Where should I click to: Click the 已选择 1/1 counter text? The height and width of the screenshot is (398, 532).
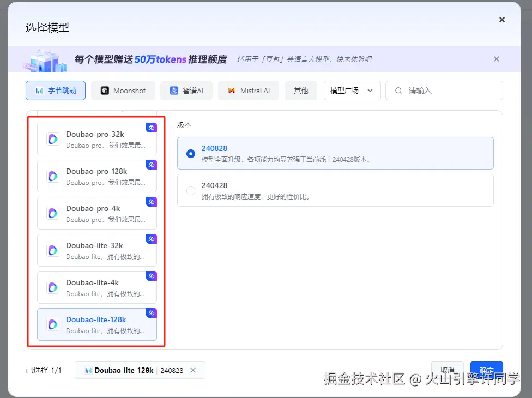44,370
